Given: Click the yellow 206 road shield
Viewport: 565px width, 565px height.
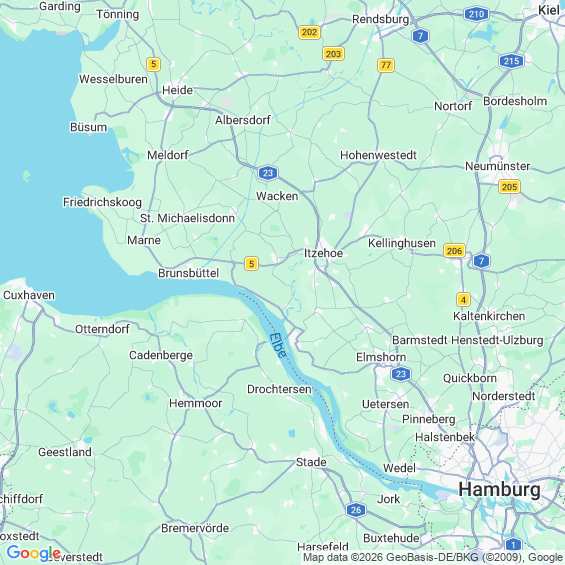Looking at the screenshot, I should tap(454, 251).
